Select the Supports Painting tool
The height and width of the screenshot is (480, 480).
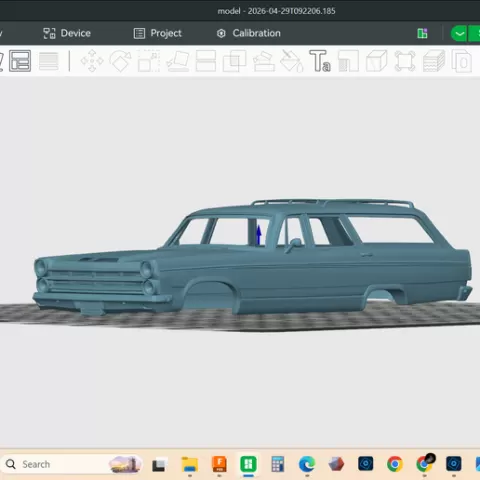(264, 61)
